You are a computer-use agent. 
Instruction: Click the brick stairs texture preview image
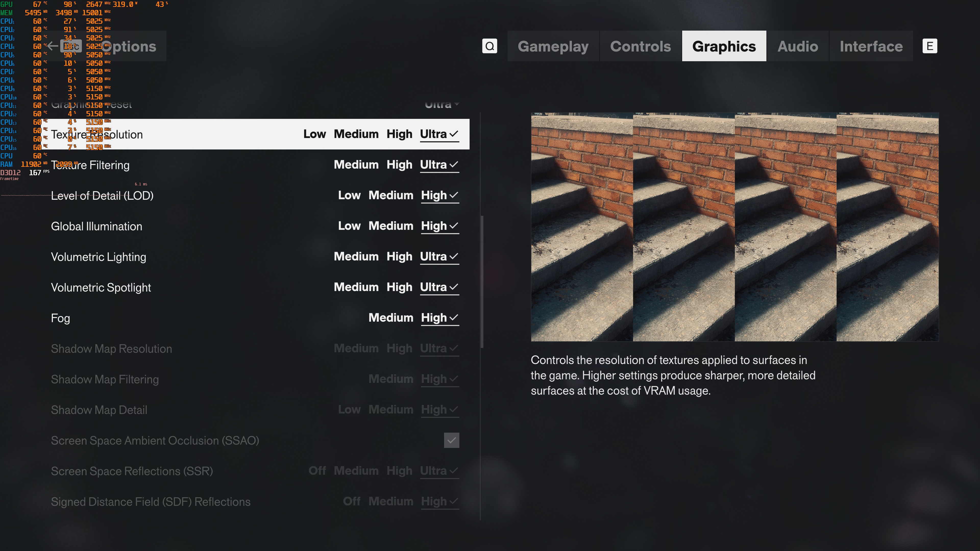[x=735, y=227]
